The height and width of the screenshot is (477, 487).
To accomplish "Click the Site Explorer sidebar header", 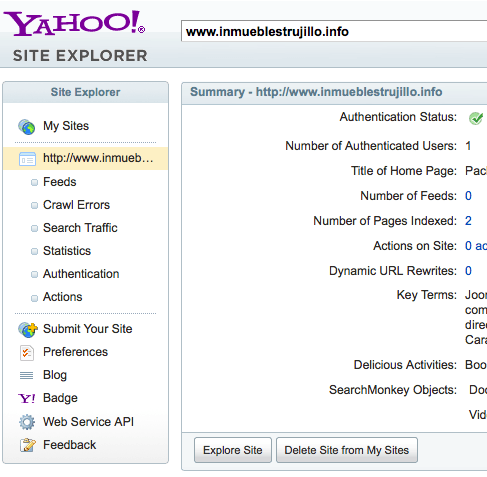I will tap(85, 92).
